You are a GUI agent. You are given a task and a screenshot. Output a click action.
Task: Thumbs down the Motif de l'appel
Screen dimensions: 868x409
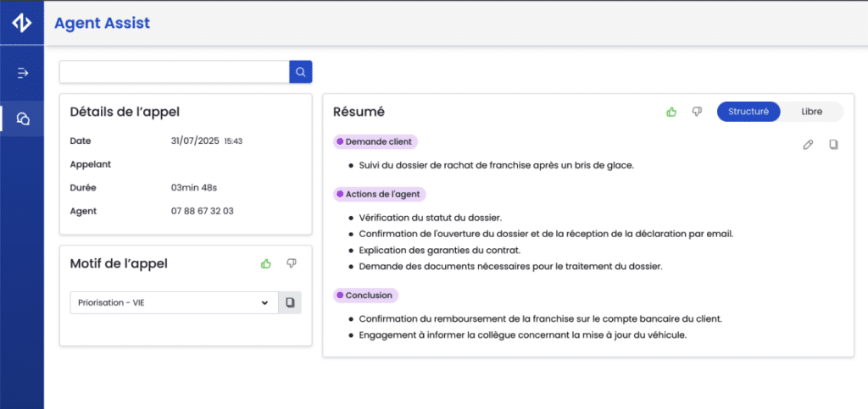[292, 263]
